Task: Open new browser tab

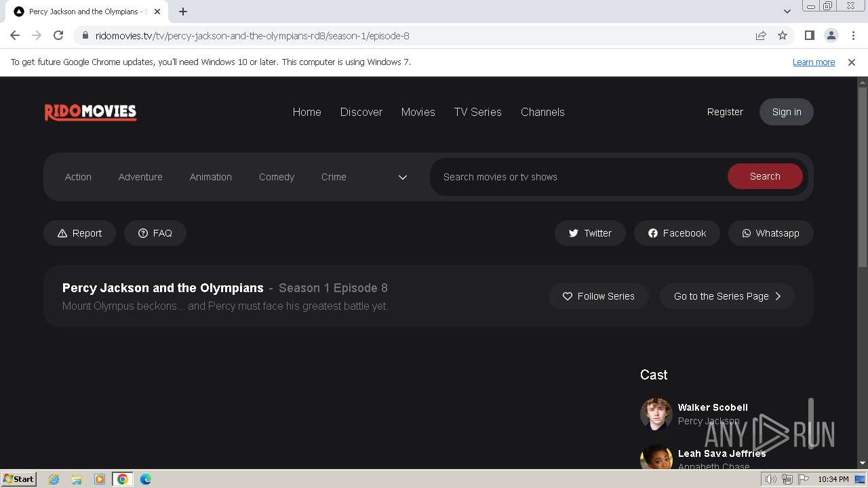Action: point(183,12)
